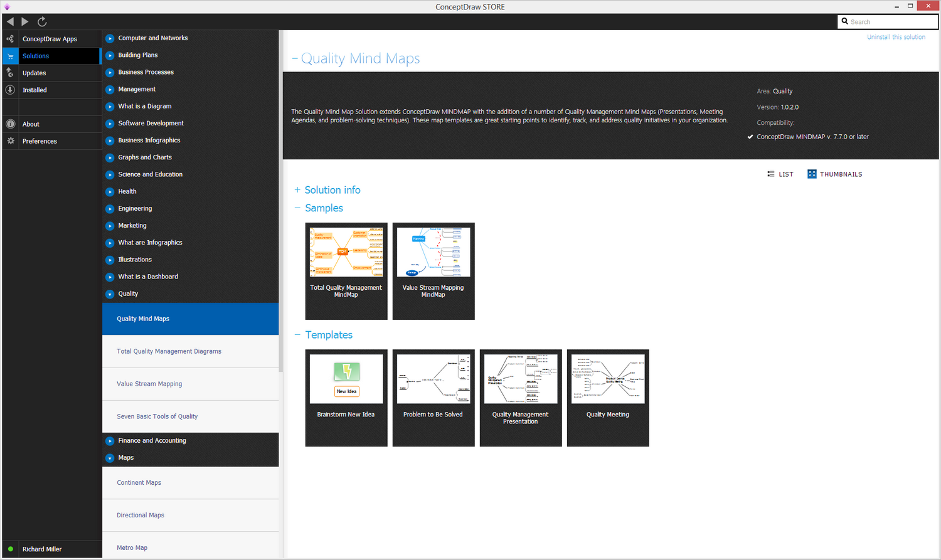
Task: Collapse the Samples section
Action: [297, 208]
